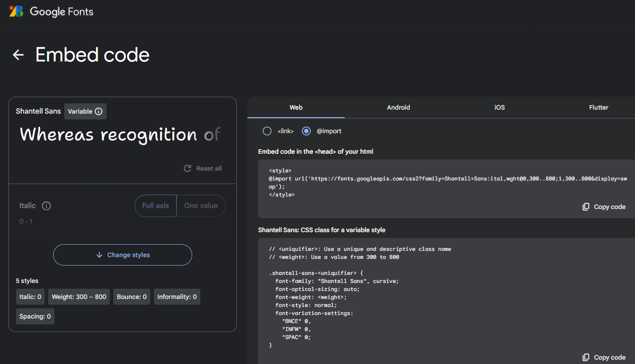
Task: Switch to the Flutter tab
Action: (598, 107)
